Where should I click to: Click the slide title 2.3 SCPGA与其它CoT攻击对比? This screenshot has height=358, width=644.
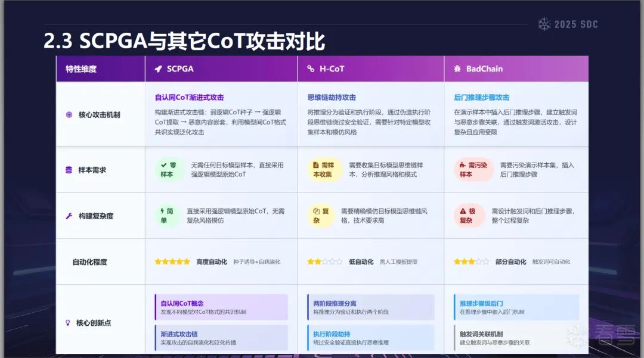coord(184,41)
